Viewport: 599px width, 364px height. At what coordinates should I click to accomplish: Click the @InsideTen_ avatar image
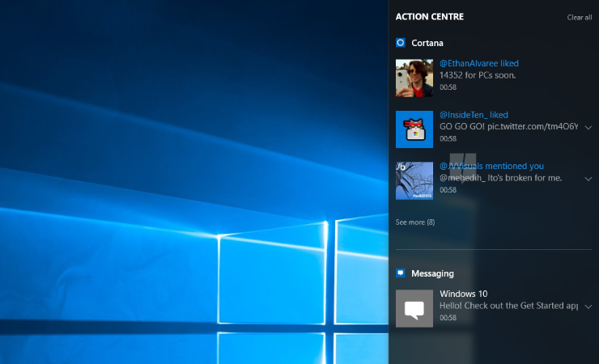click(414, 129)
